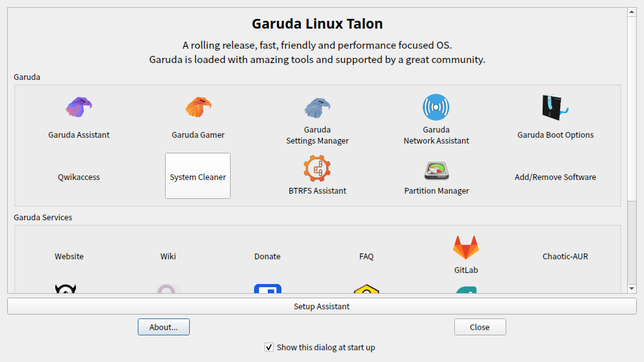The image size is (644, 362).
Task: Close the welcome dialog with Close button
Action: 480,327
